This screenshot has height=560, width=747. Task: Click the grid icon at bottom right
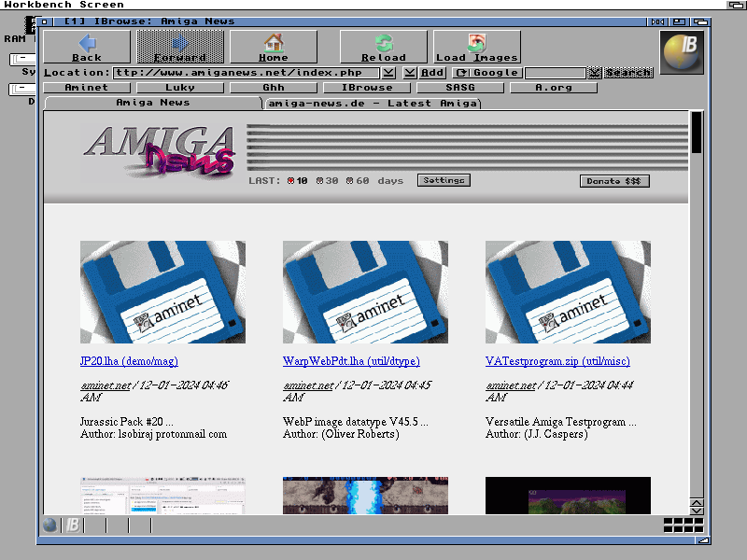tap(683, 525)
